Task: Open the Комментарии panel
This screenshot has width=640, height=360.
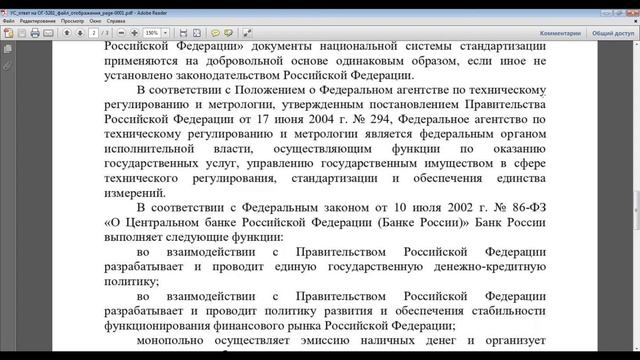Action: 560,33
